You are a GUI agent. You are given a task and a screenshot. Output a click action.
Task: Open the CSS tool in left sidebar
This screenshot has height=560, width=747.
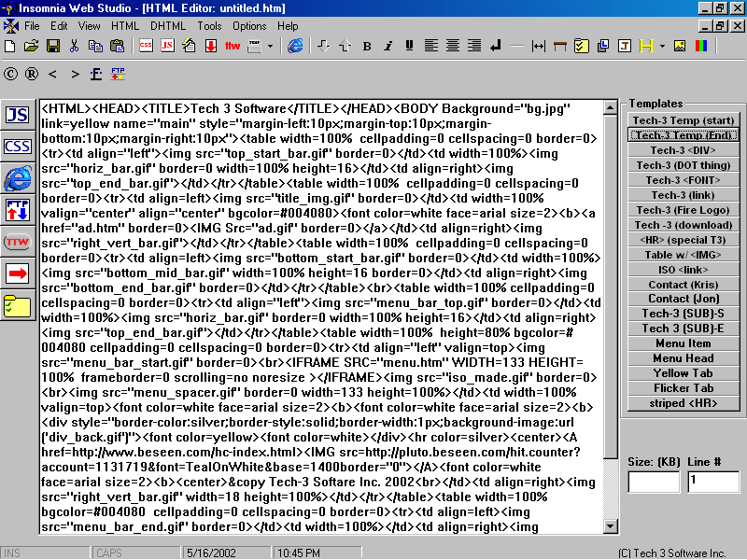18,147
